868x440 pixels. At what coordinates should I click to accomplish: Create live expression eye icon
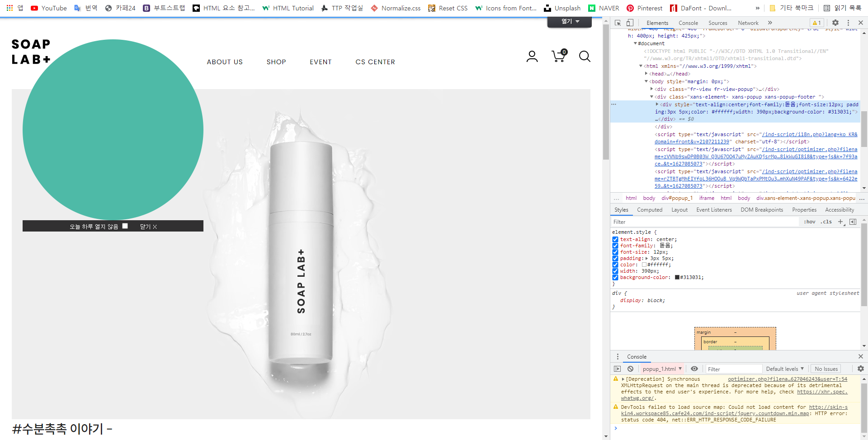[x=694, y=369]
